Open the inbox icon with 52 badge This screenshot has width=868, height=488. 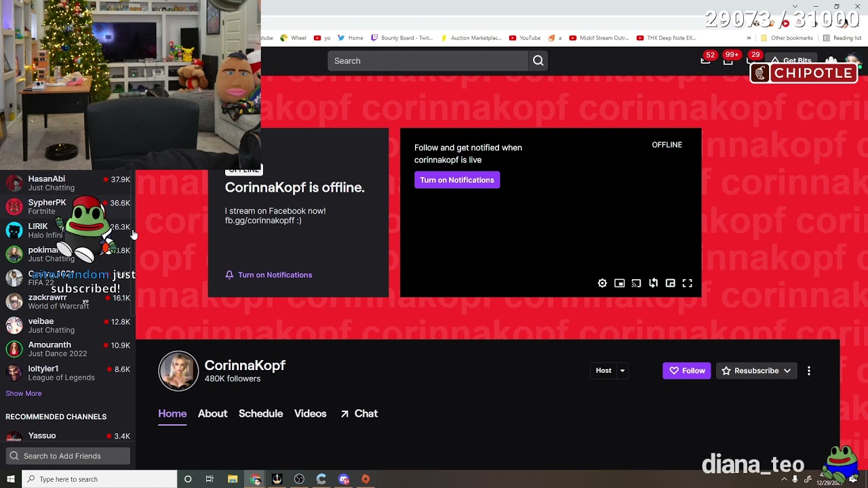coord(705,60)
